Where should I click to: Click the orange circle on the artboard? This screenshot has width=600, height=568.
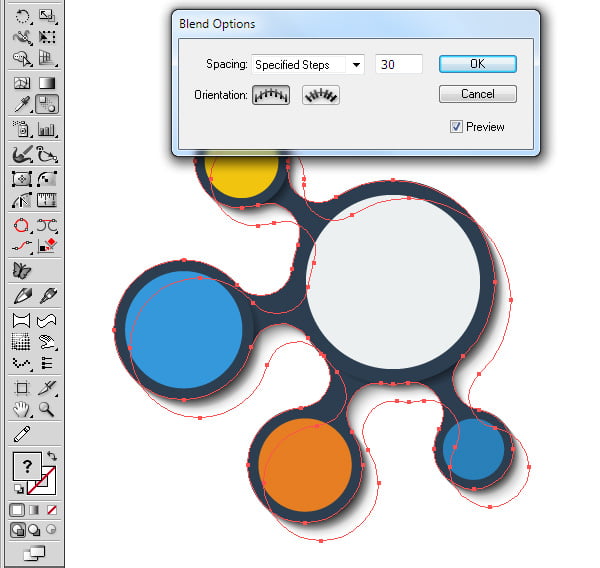pos(305,465)
